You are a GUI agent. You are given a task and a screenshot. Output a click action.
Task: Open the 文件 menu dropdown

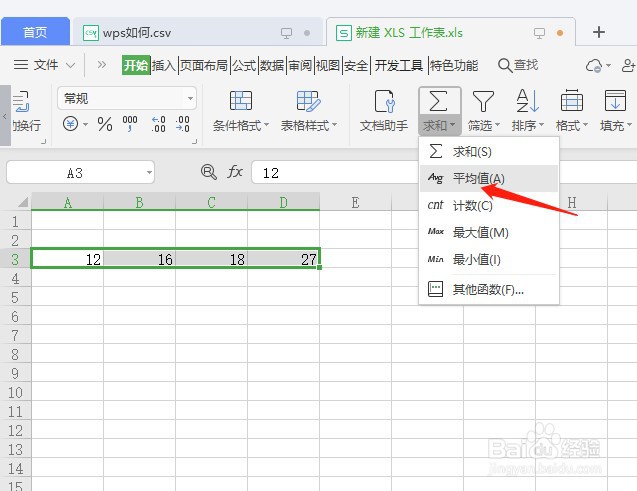(44, 65)
